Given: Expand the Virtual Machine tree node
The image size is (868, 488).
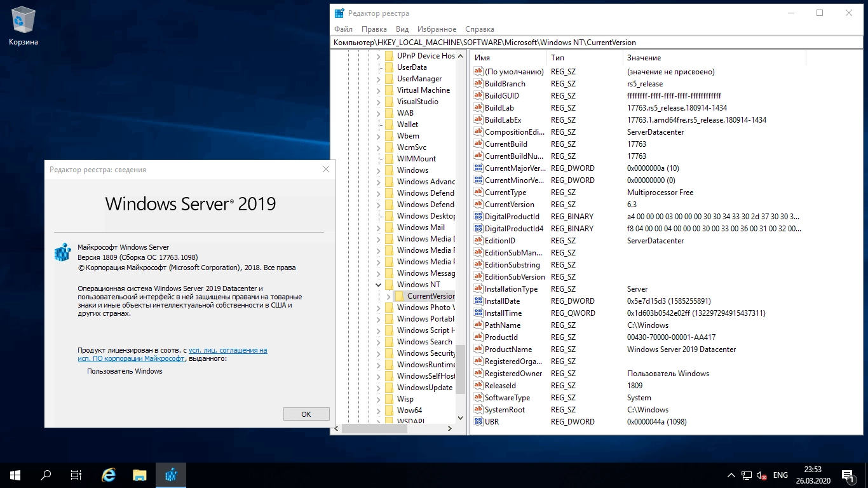Looking at the screenshot, I should pyautogui.click(x=379, y=90).
